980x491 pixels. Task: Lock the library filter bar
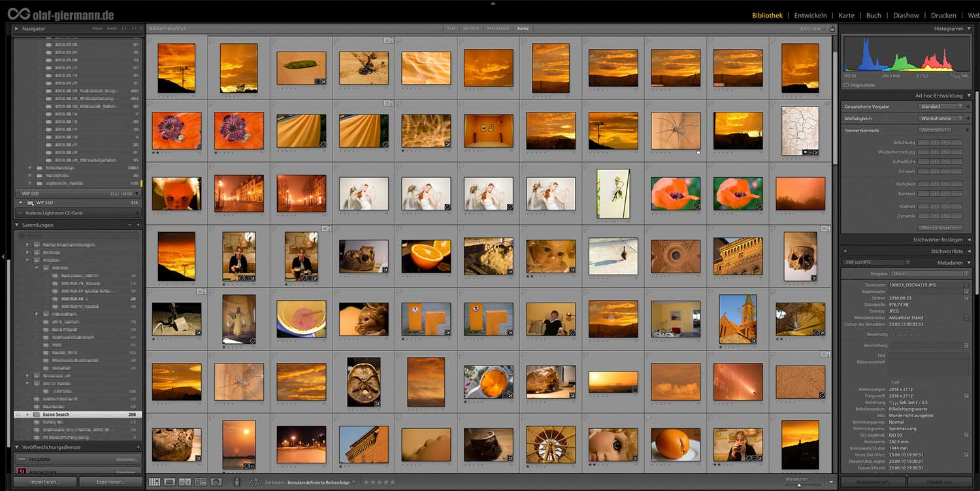[832, 29]
